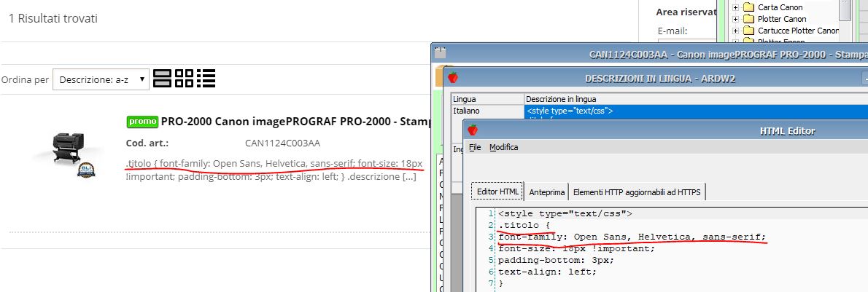
Task: Click the gray icon in the CAN1124C003AA window title bar
Action: click(x=440, y=53)
